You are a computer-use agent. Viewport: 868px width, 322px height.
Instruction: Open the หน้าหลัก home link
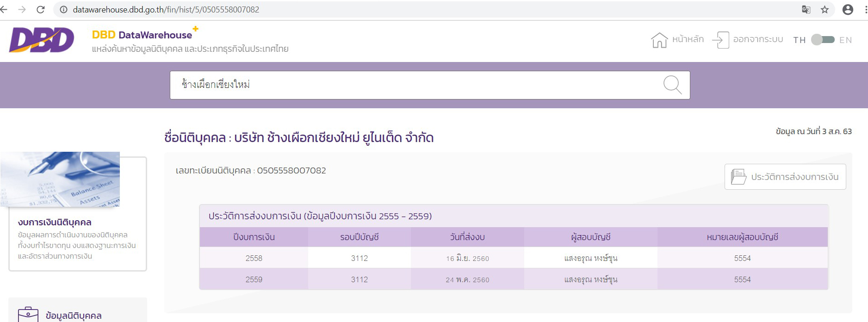point(688,39)
